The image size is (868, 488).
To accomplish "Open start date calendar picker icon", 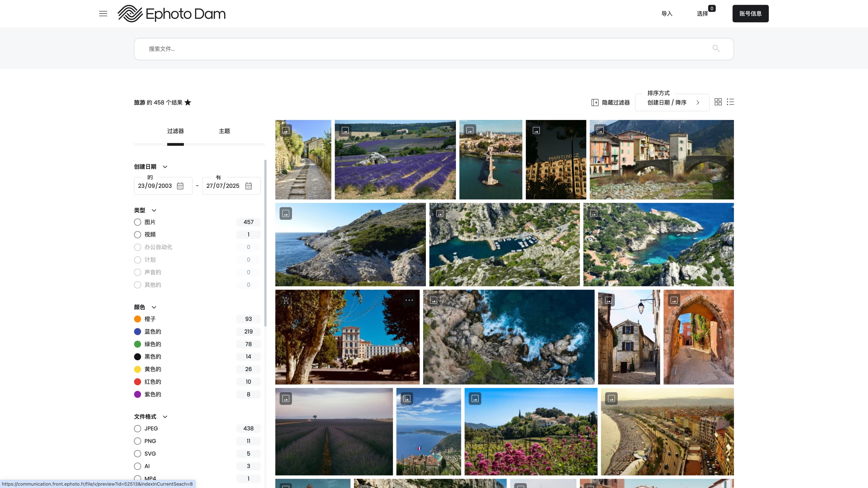I will click(180, 186).
